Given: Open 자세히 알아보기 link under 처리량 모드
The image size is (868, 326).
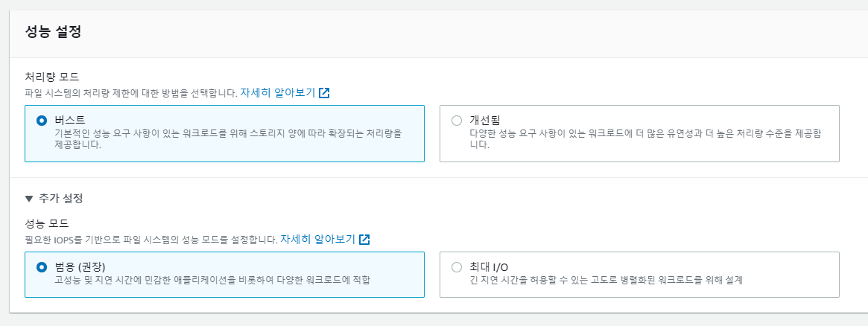Looking at the screenshot, I should (277, 93).
